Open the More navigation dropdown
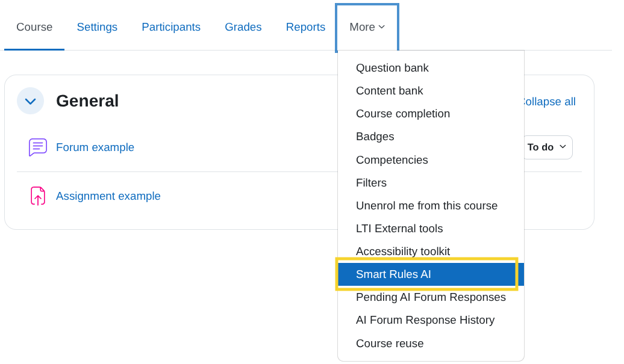The image size is (624, 364). 366,27
